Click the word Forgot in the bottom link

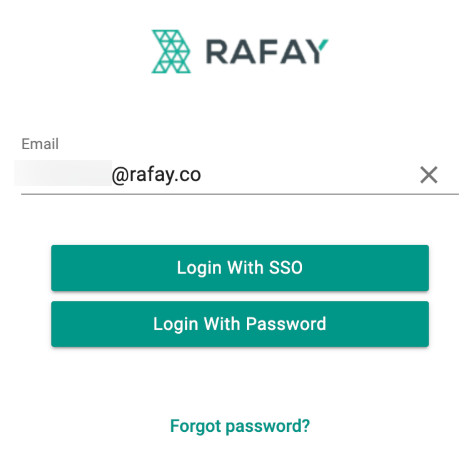[195, 426]
